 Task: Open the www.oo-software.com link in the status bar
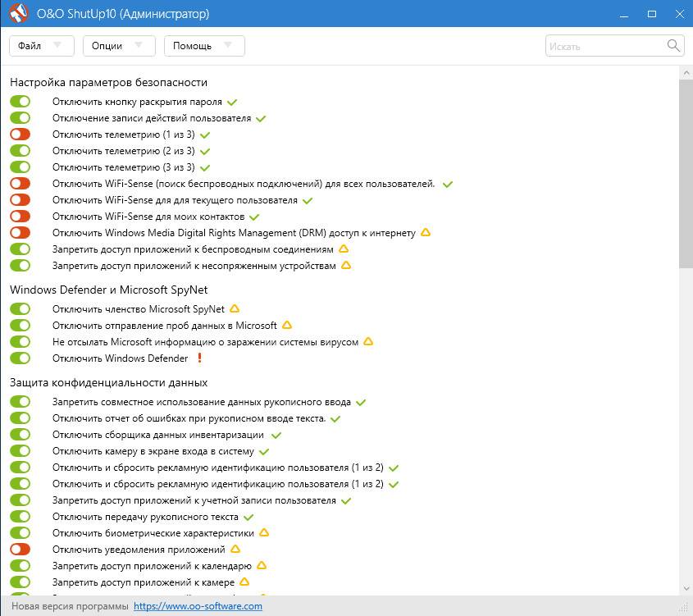(x=198, y=606)
